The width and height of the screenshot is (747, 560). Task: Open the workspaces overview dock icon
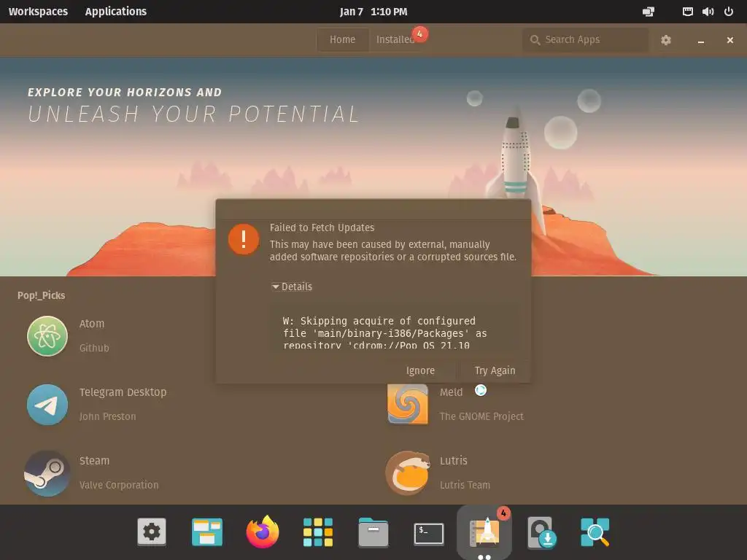click(x=206, y=532)
